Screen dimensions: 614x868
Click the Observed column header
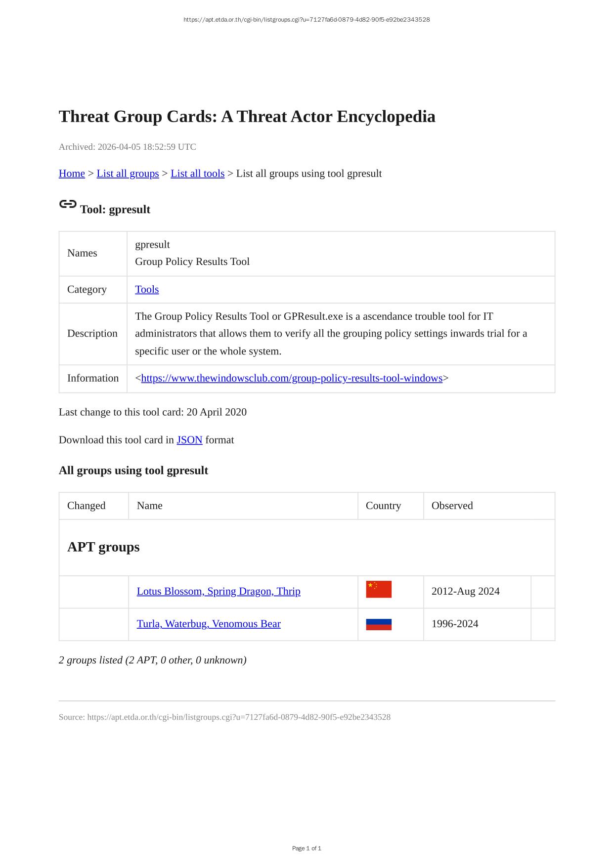(x=452, y=506)
